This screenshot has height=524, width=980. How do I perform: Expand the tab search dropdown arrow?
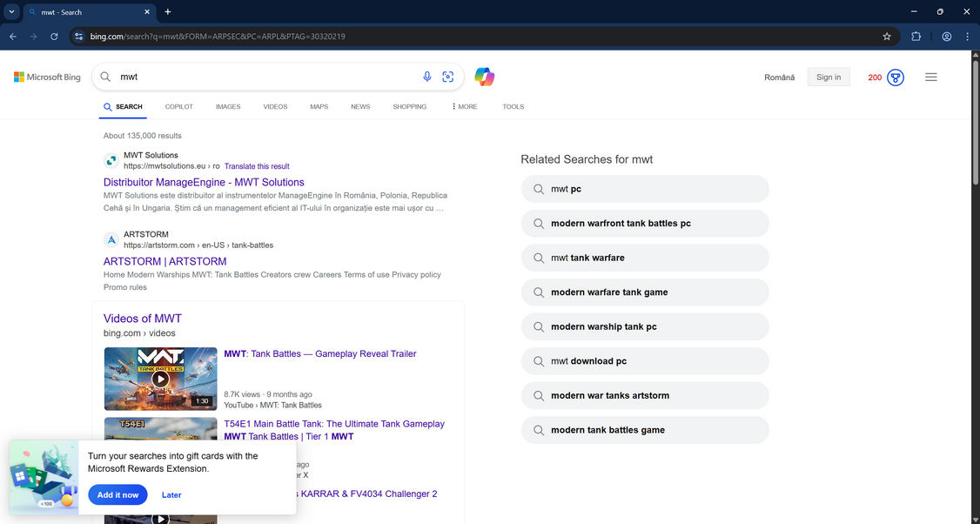click(x=12, y=12)
